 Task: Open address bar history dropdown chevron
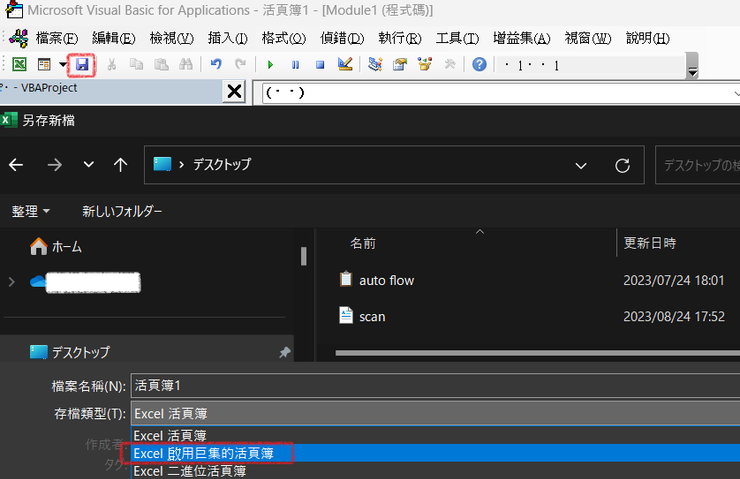[581, 166]
